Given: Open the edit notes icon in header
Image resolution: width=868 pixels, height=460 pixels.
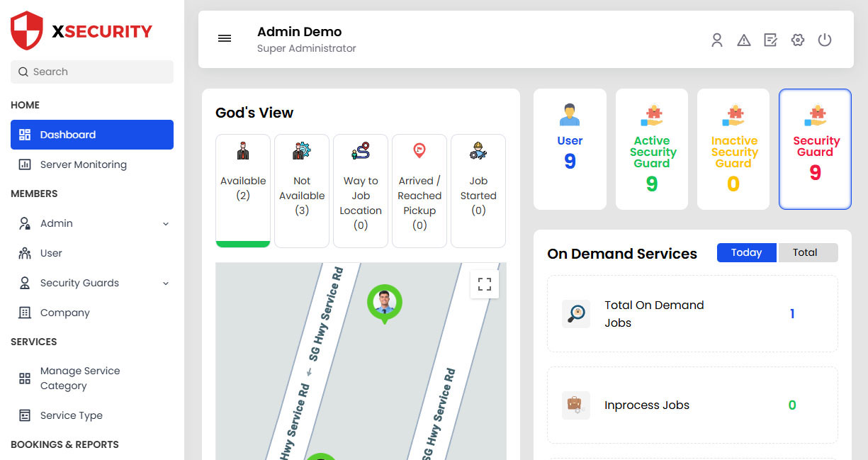Looking at the screenshot, I should click(771, 40).
